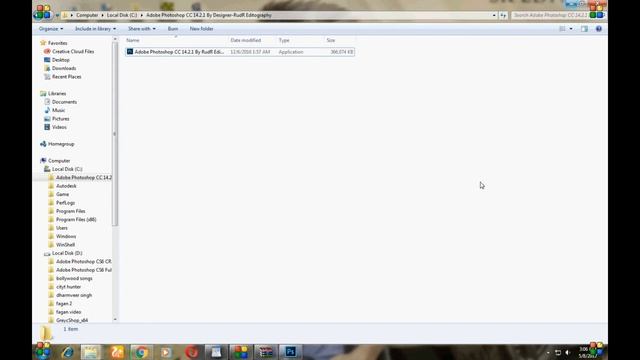Open Internet Explorer from the taskbar
This screenshot has height=360, width=640.
(68, 352)
